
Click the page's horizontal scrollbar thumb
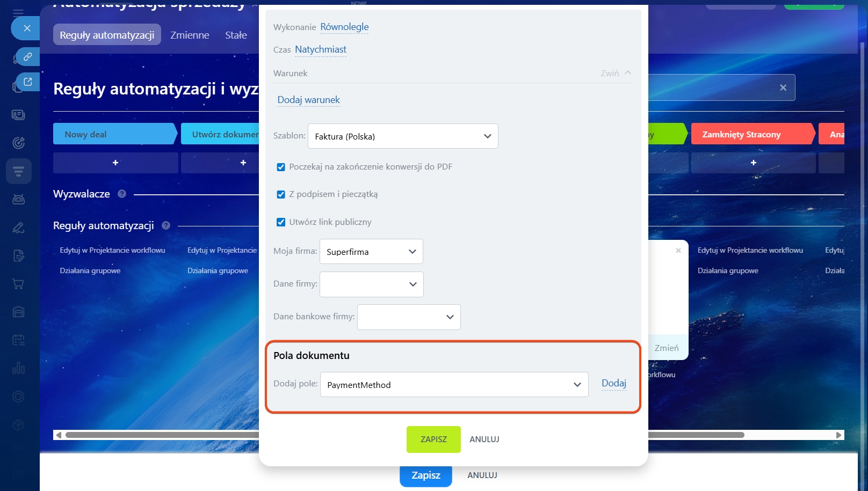[x=404, y=435]
